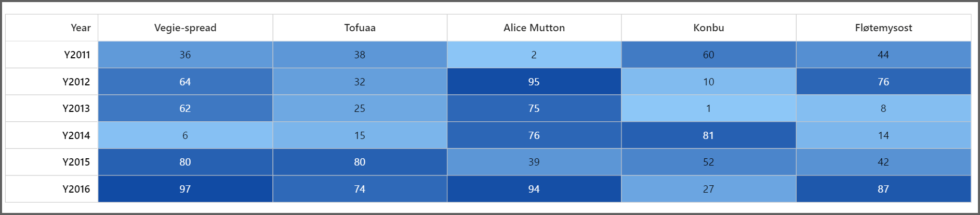980x215 pixels.
Task: Select the Fløtemysost column header
Action: tap(883, 28)
